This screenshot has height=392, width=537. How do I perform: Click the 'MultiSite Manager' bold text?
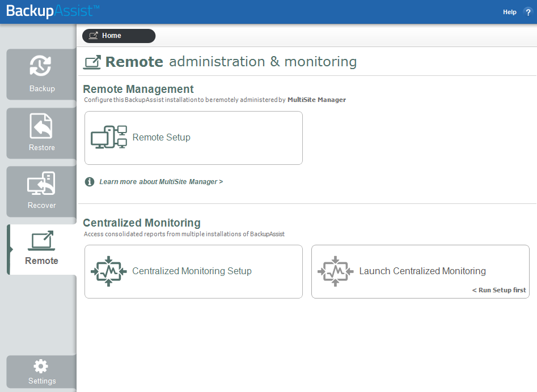click(x=316, y=100)
